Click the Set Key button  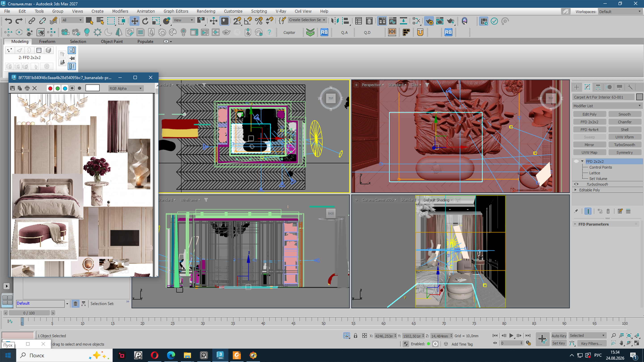(559, 343)
